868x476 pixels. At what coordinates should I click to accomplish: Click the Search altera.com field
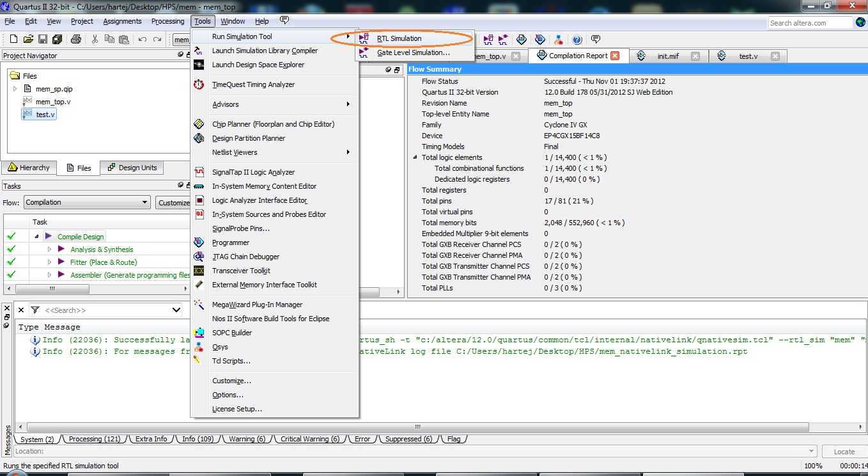[810, 22]
